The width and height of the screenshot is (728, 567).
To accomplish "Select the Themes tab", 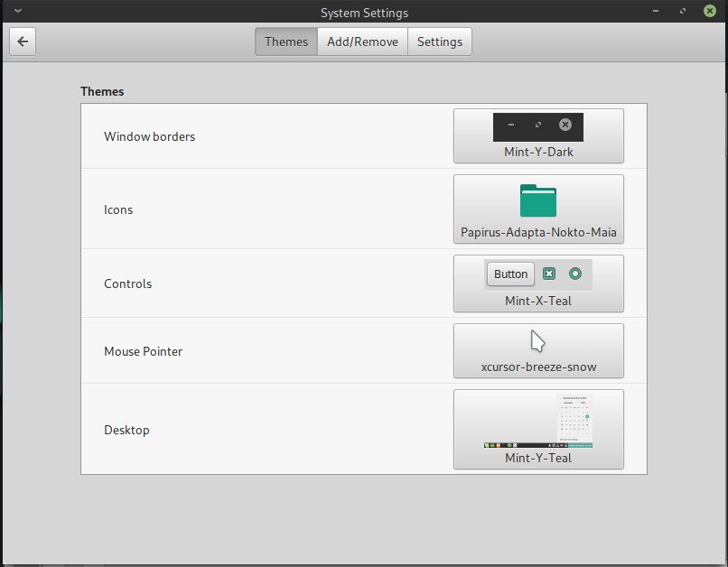I will [285, 41].
